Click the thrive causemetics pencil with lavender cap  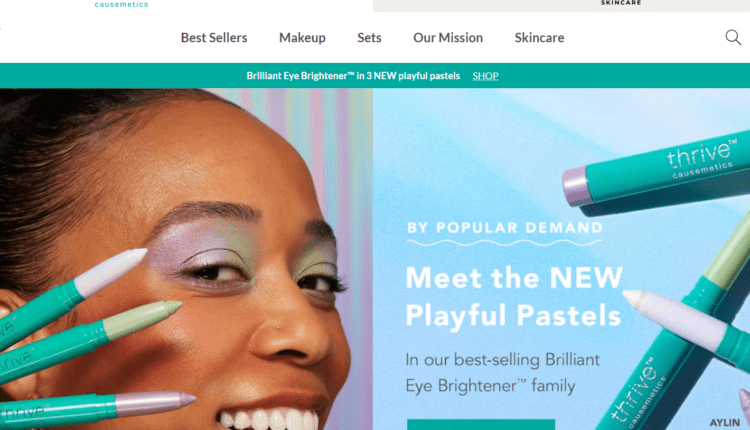pos(655,172)
